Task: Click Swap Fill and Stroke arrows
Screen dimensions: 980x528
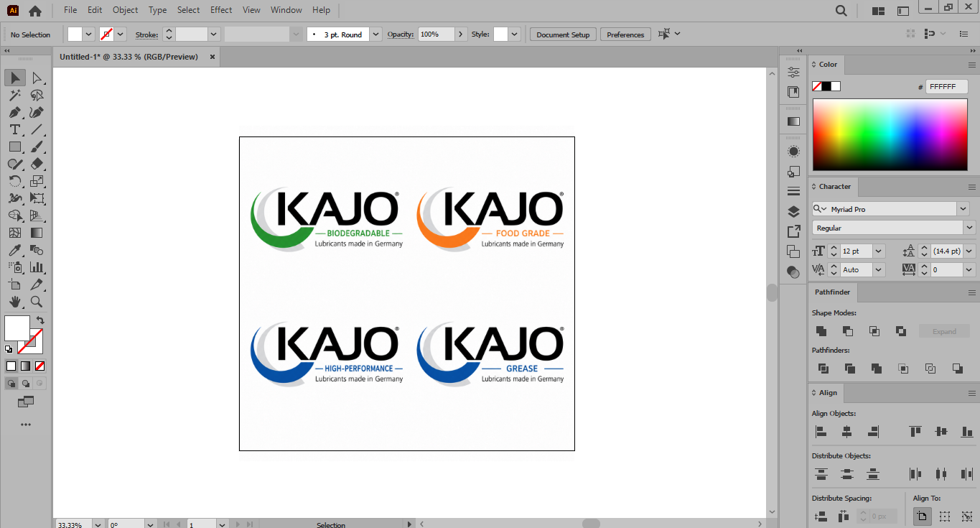Action: click(x=40, y=320)
